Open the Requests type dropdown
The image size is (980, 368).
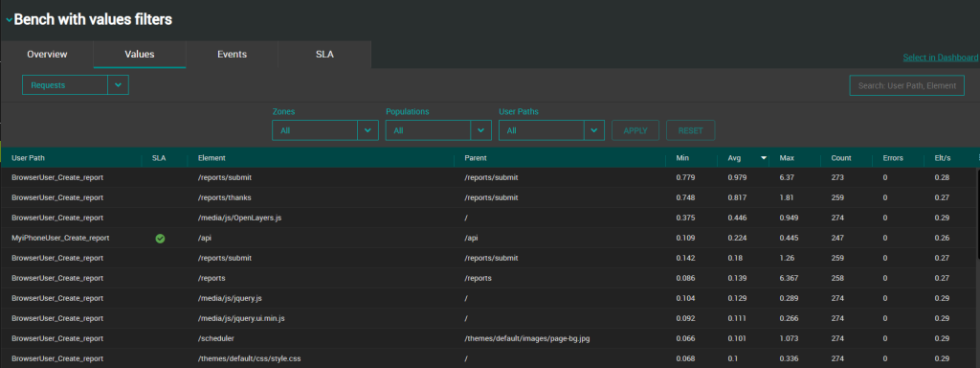point(75,85)
